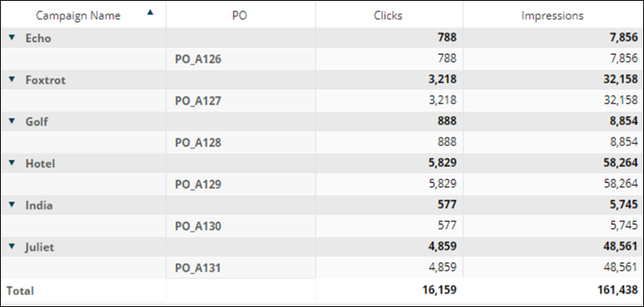Collapse the Hotel campaign row
Screen dimensions: 644x307
click(12, 163)
